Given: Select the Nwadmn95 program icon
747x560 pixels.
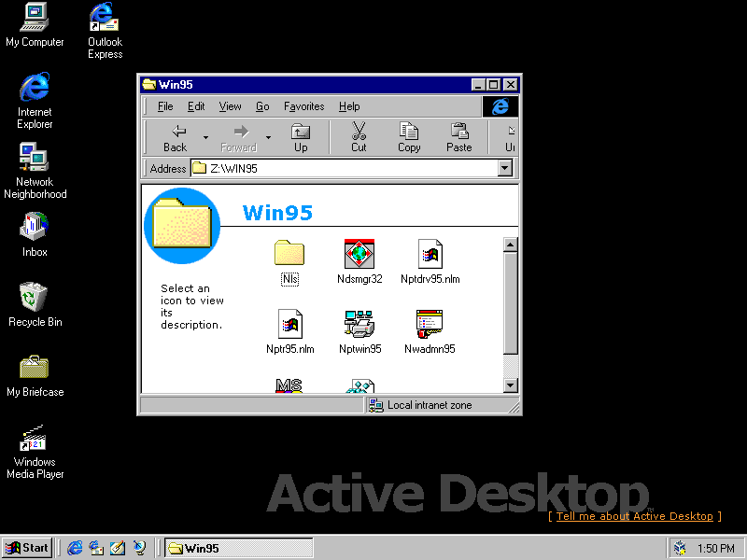Looking at the screenshot, I should click(430, 331).
